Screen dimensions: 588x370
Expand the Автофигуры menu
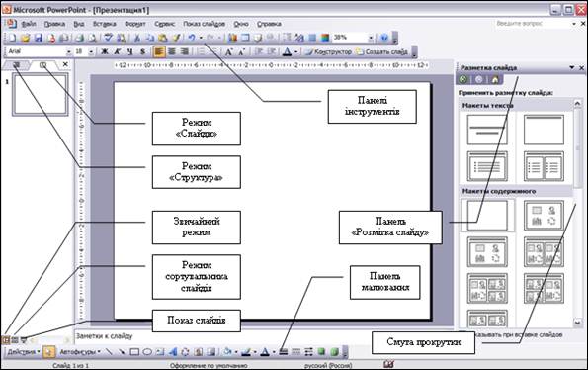[80, 352]
